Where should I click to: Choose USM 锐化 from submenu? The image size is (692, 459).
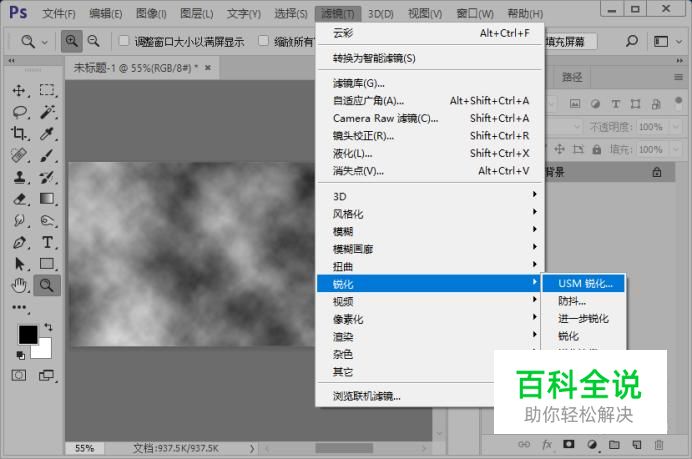click(x=583, y=283)
